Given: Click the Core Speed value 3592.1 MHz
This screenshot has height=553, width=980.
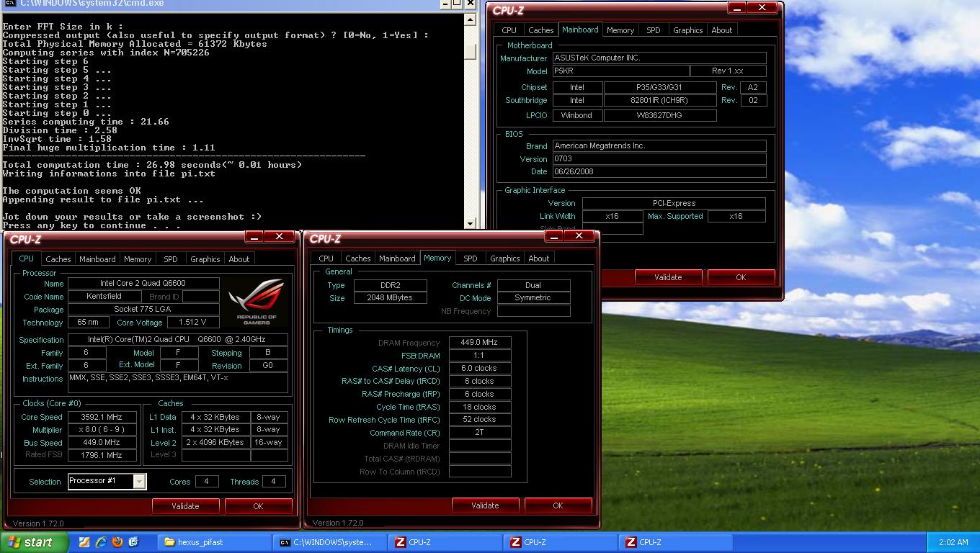Looking at the screenshot, I should click(x=102, y=417).
